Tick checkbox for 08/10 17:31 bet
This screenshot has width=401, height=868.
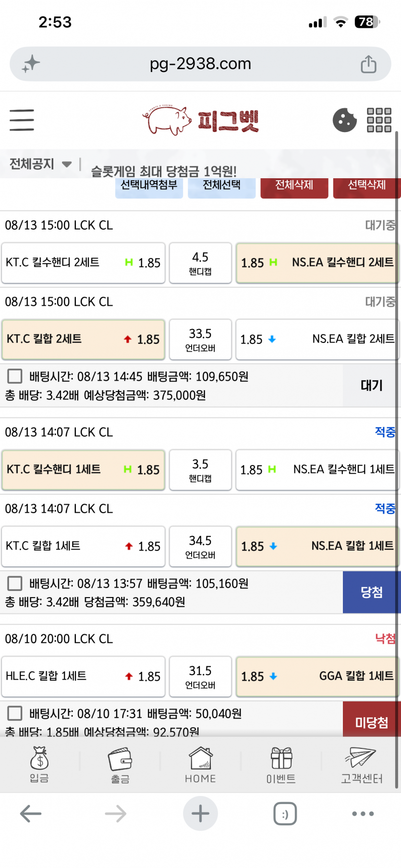pos(15,713)
